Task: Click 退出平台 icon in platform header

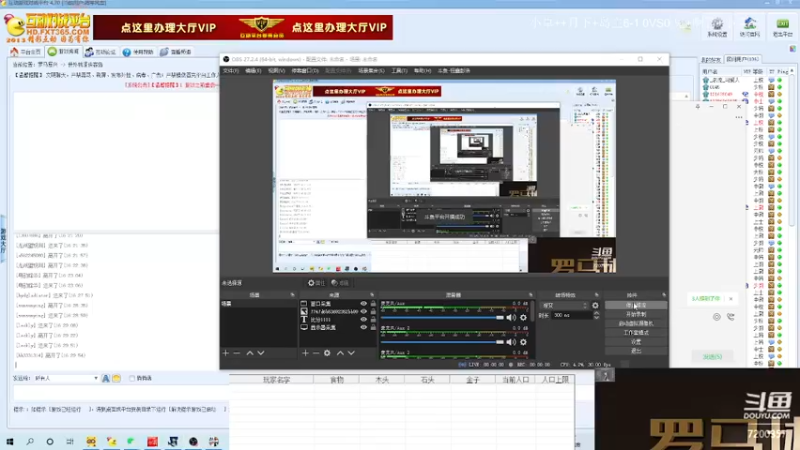Action: (x=782, y=27)
